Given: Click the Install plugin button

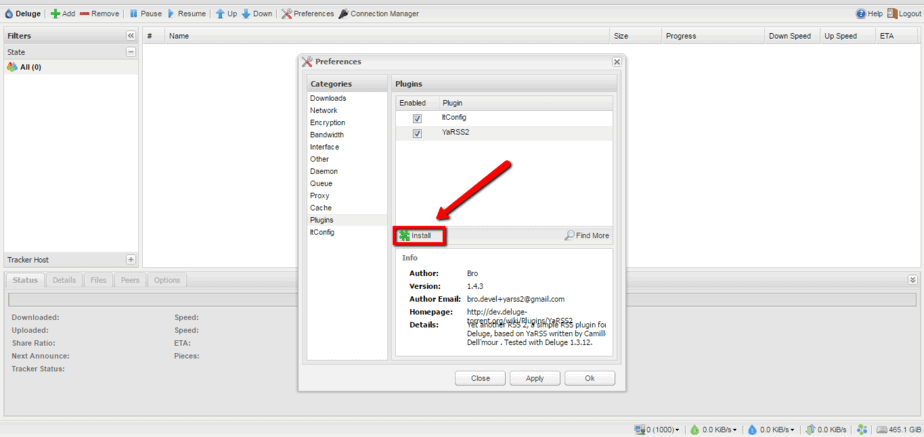Looking at the screenshot, I should click(416, 236).
